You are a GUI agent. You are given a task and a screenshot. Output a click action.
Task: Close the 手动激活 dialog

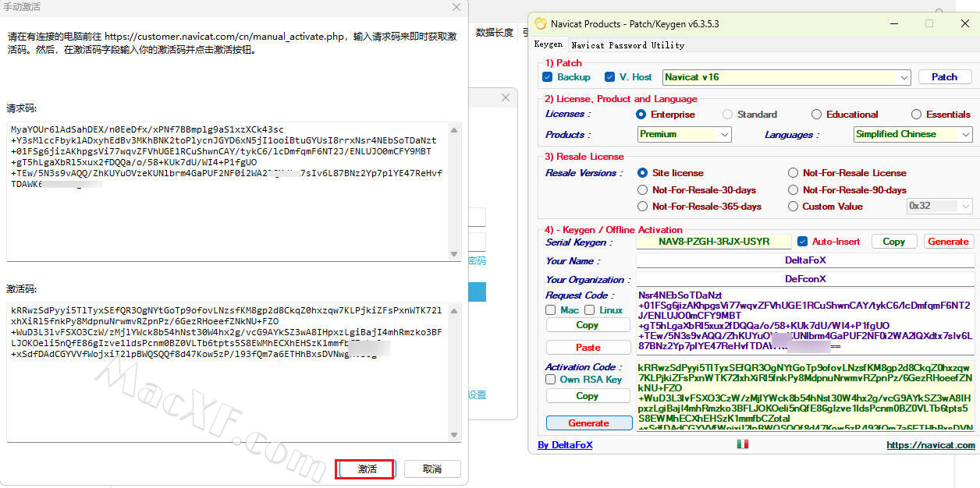456,7
